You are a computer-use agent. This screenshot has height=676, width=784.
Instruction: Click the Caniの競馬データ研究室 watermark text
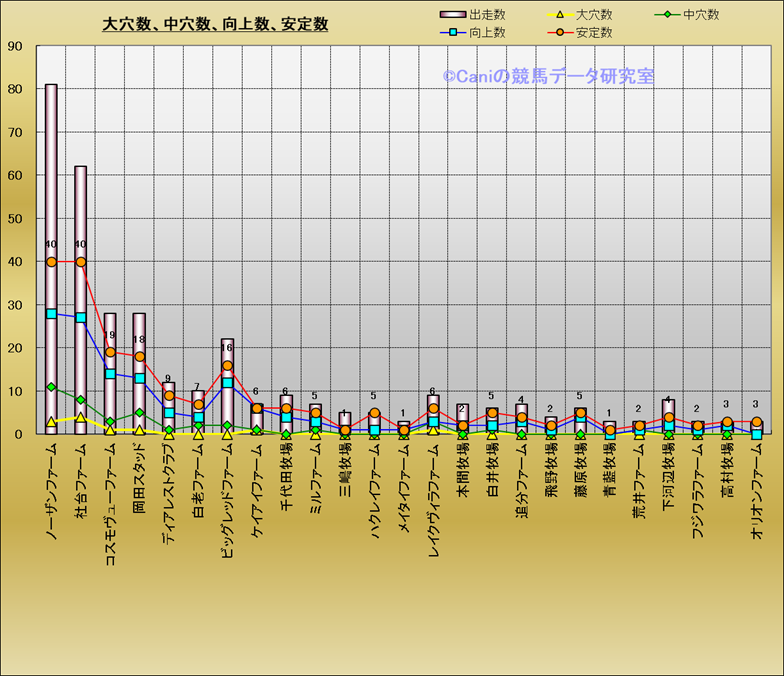tap(548, 76)
